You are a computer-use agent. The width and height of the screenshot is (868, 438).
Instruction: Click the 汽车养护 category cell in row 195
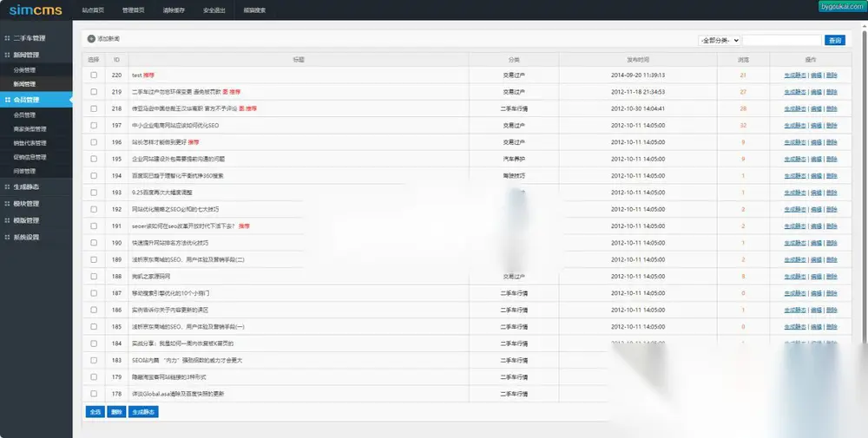tap(514, 159)
